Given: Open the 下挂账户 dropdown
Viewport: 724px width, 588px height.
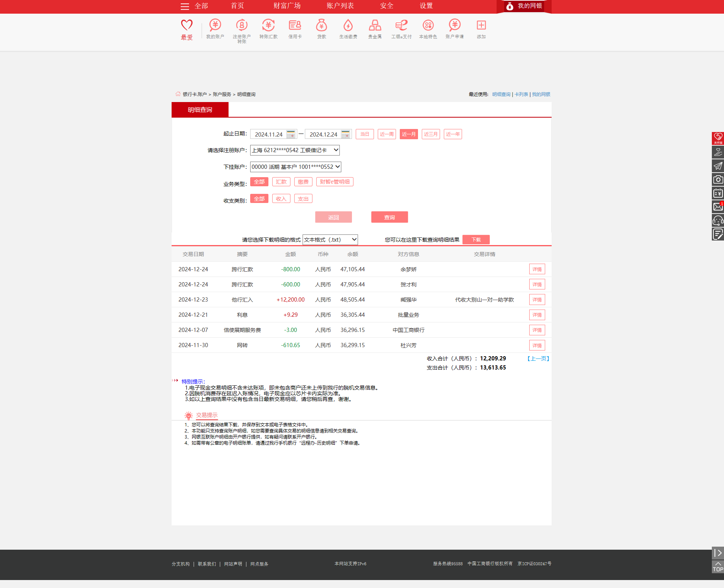Looking at the screenshot, I should coord(296,167).
